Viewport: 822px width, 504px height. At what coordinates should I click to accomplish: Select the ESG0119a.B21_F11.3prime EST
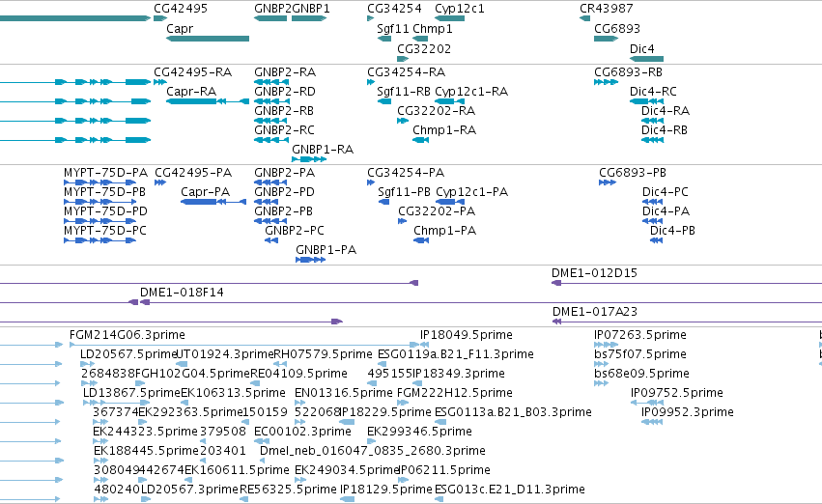pyautogui.click(x=383, y=364)
